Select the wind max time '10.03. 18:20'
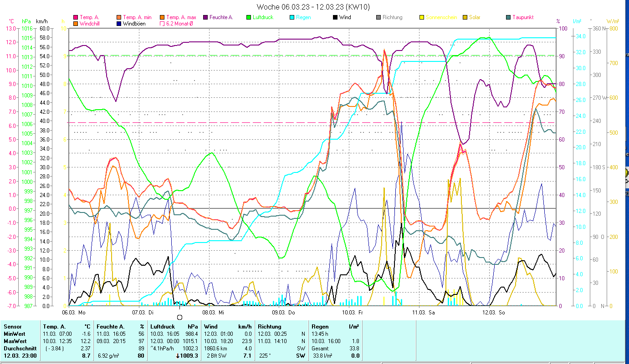 [218, 341]
